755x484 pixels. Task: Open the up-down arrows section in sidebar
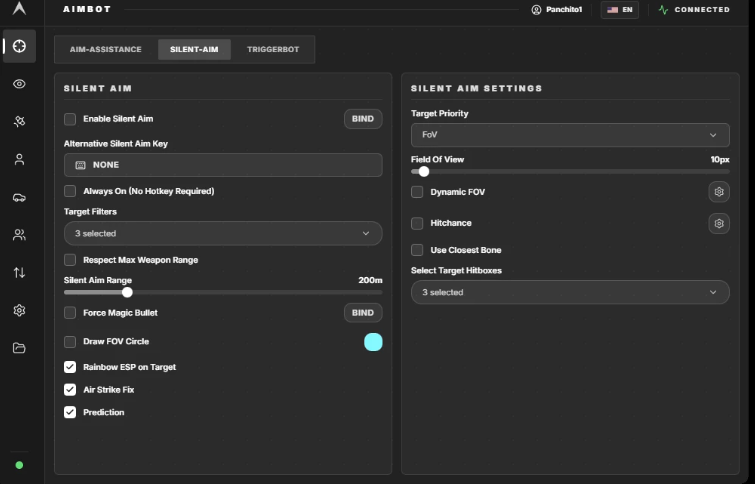19,273
